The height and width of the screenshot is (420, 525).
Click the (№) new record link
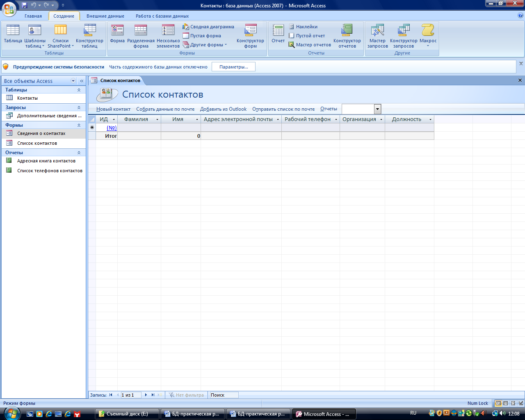(x=112, y=128)
